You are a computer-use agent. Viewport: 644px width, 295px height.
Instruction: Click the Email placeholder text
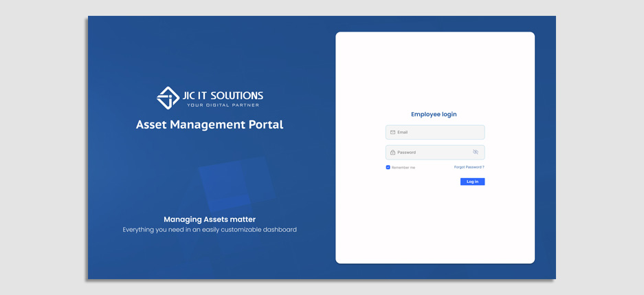click(403, 132)
